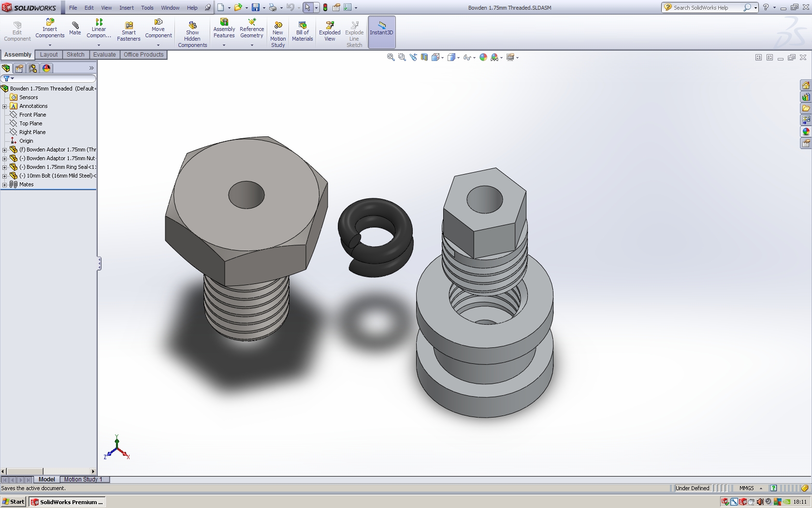Switch to the Layout tab
This screenshot has height=508, width=812.
click(49, 55)
